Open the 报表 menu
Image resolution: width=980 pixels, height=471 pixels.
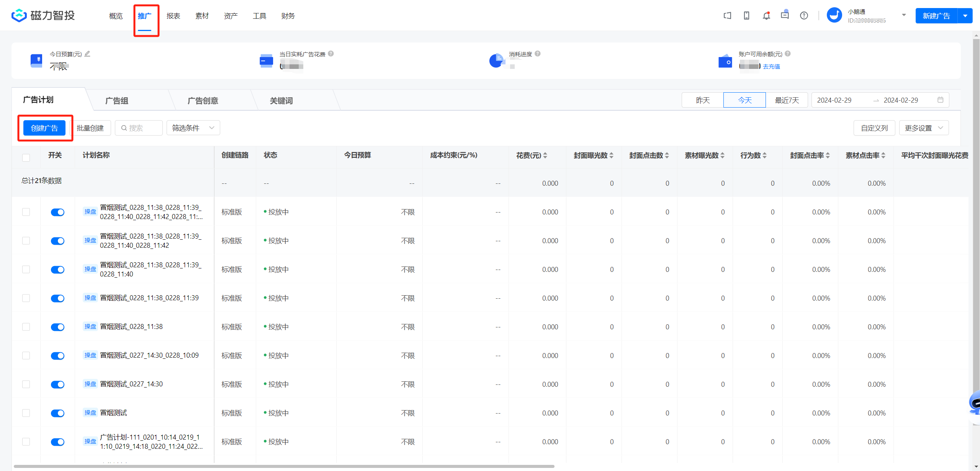point(173,16)
